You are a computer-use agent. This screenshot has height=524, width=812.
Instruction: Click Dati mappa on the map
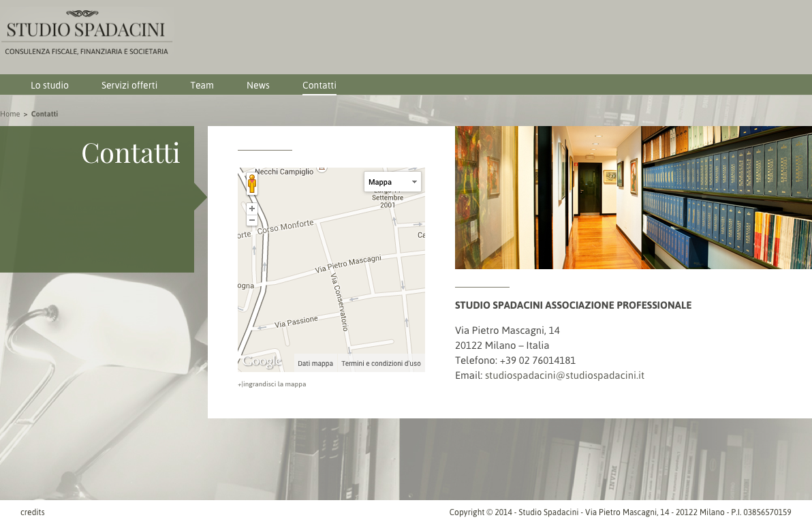pyautogui.click(x=315, y=364)
